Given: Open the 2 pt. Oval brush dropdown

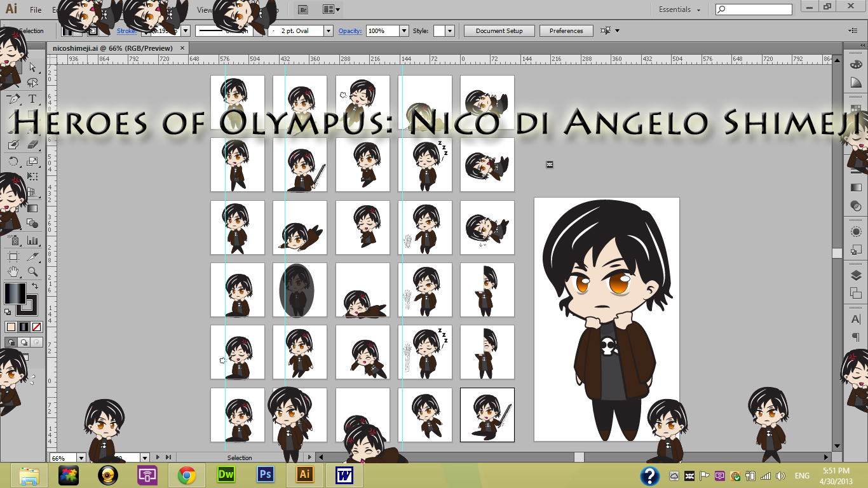Looking at the screenshot, I should click(x=329, y=30).
